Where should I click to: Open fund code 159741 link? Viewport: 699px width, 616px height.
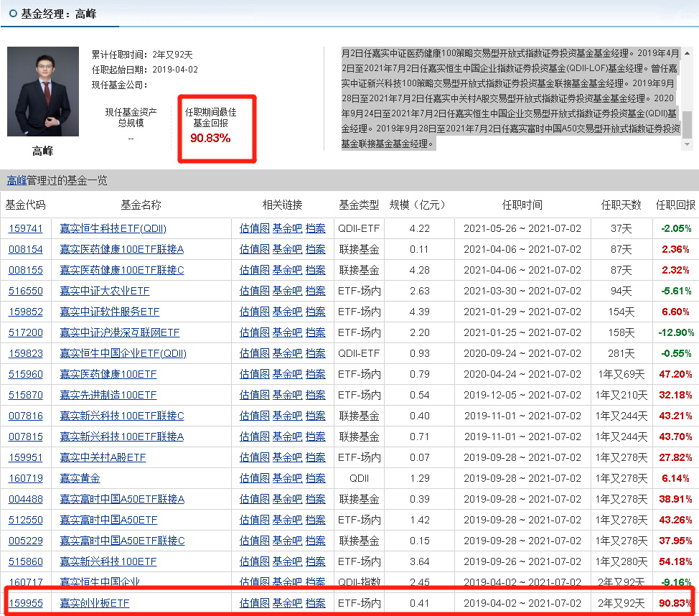click(x=25, y=228)
